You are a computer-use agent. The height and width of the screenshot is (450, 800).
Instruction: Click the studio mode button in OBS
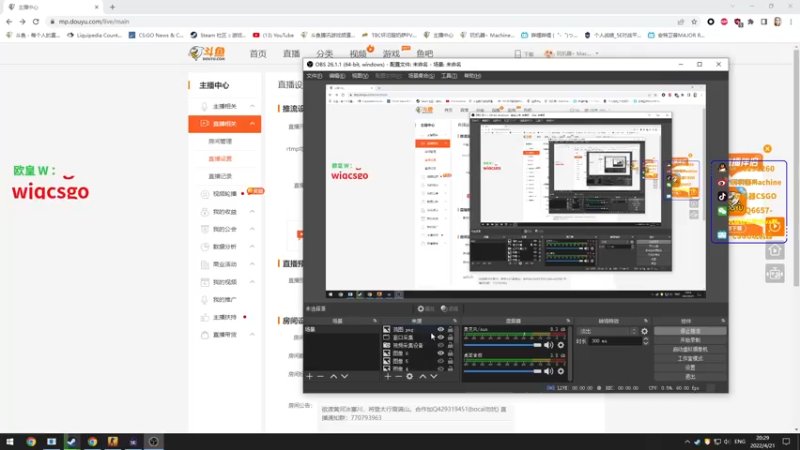[x=690, y=359]
